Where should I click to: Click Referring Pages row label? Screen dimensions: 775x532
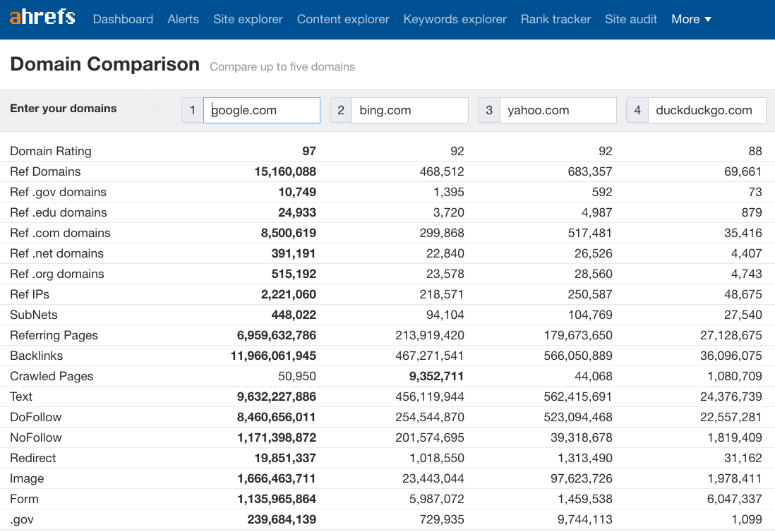(x=54, y=335)
